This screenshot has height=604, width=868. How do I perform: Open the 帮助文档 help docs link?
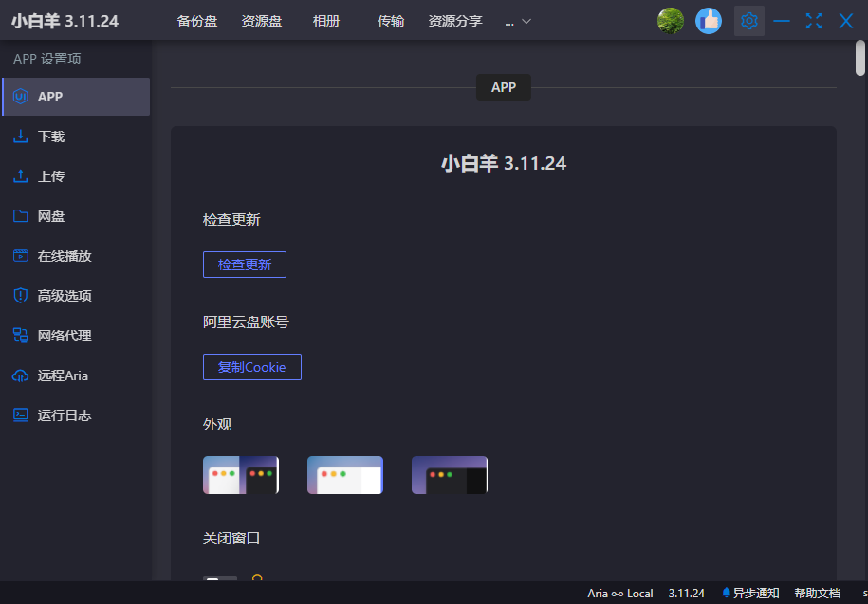[x=817, y=593]
